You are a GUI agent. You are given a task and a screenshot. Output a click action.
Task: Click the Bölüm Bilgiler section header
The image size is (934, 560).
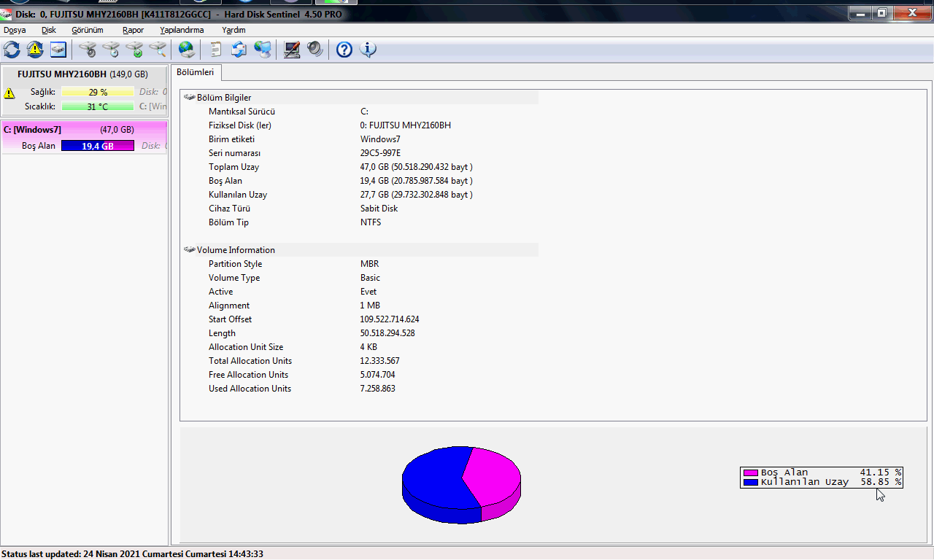pos(360,97)
